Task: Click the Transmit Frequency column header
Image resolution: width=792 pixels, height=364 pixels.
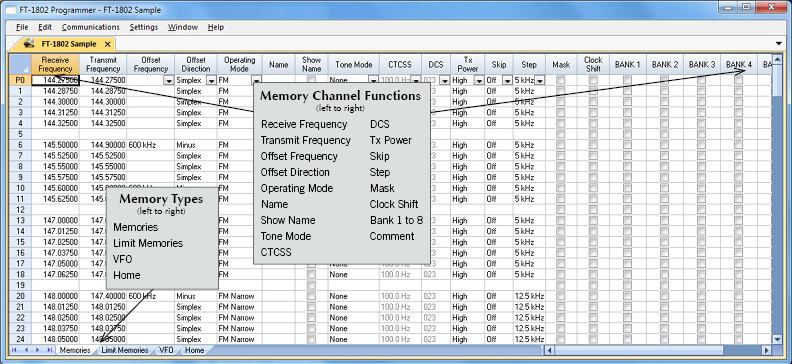Action: point(103,64)
